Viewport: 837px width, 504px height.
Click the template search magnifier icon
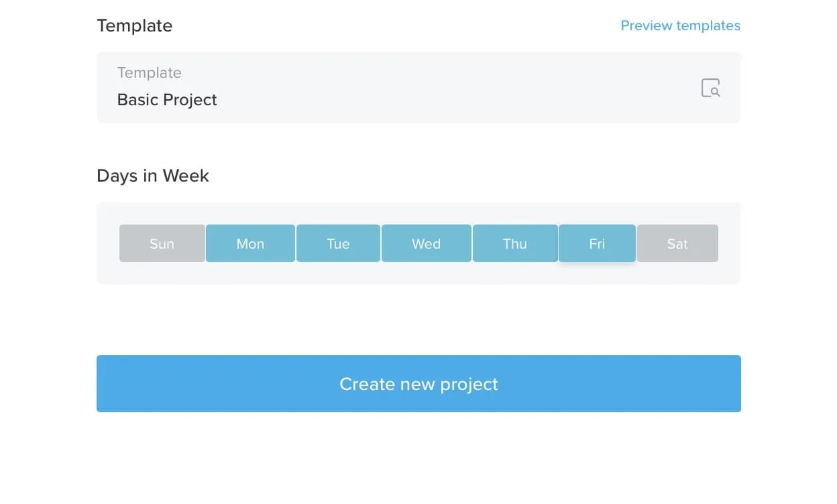(710, 88)
